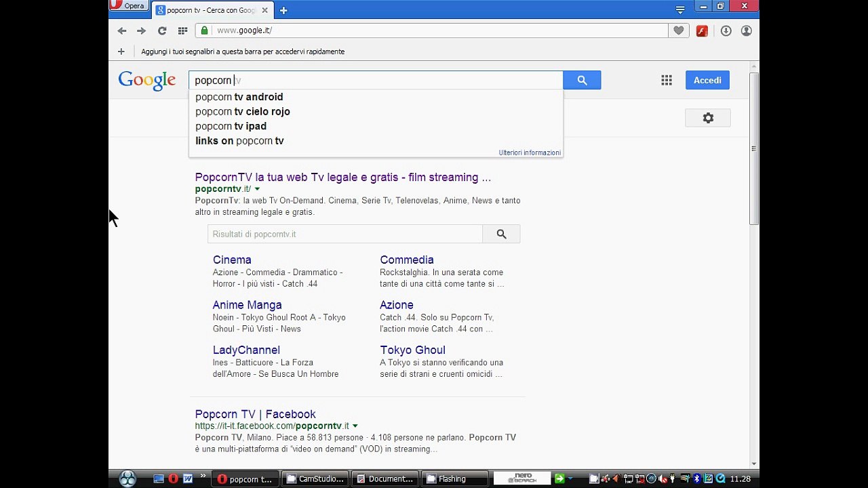
Task: Expand the arrow beside the facebook.com/popcorntv.it URL
Action: pyautogui.click(x=355, y=426)
